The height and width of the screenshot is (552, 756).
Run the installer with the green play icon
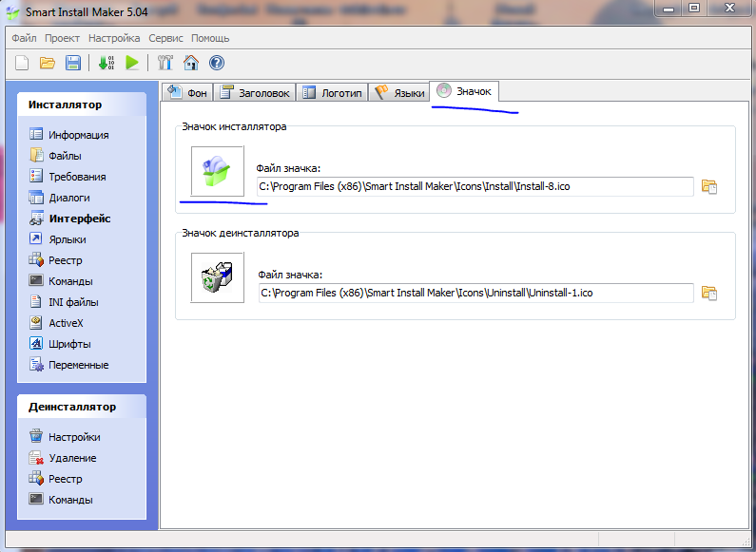pyautogui.click(x=132, y=63)
